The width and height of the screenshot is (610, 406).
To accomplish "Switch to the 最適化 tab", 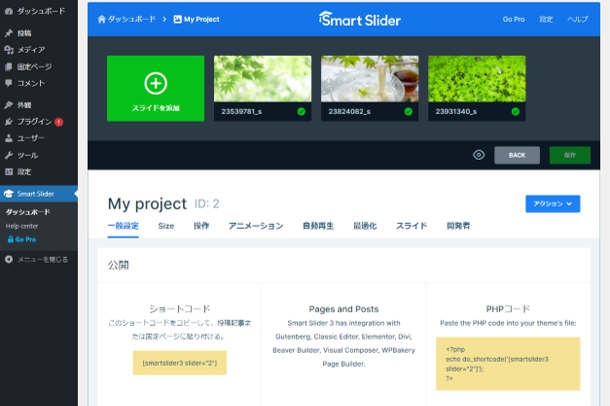I will click(365, 226).
